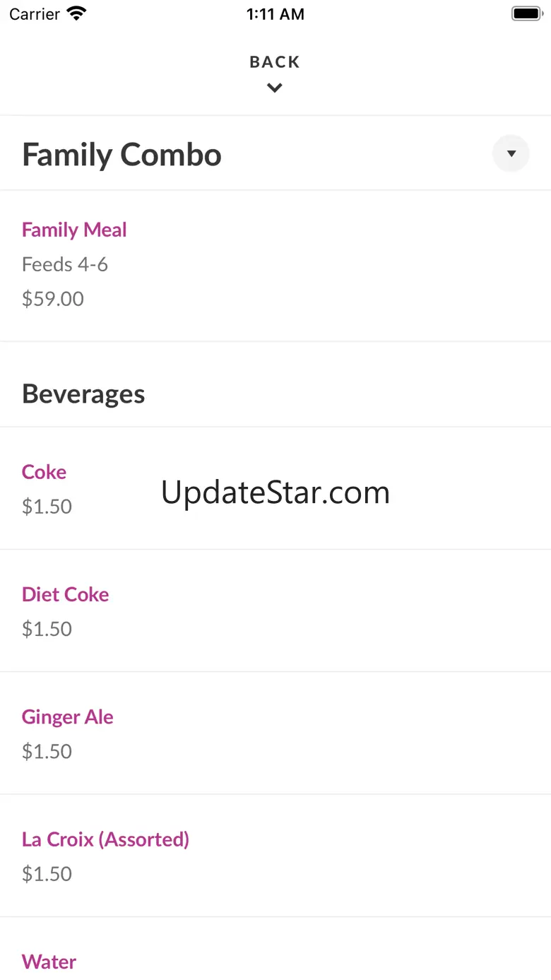
Task: Tap the Ginger Ale $1.50 price
Action: click(47, 751)
